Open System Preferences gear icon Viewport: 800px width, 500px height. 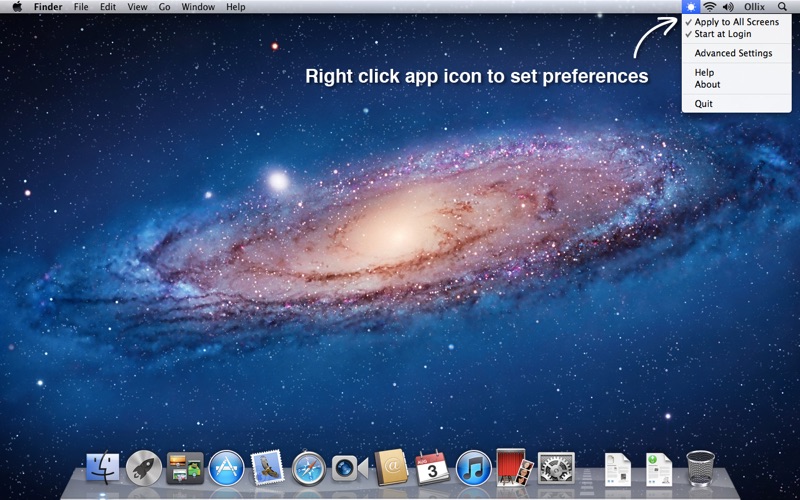[556, 468]
